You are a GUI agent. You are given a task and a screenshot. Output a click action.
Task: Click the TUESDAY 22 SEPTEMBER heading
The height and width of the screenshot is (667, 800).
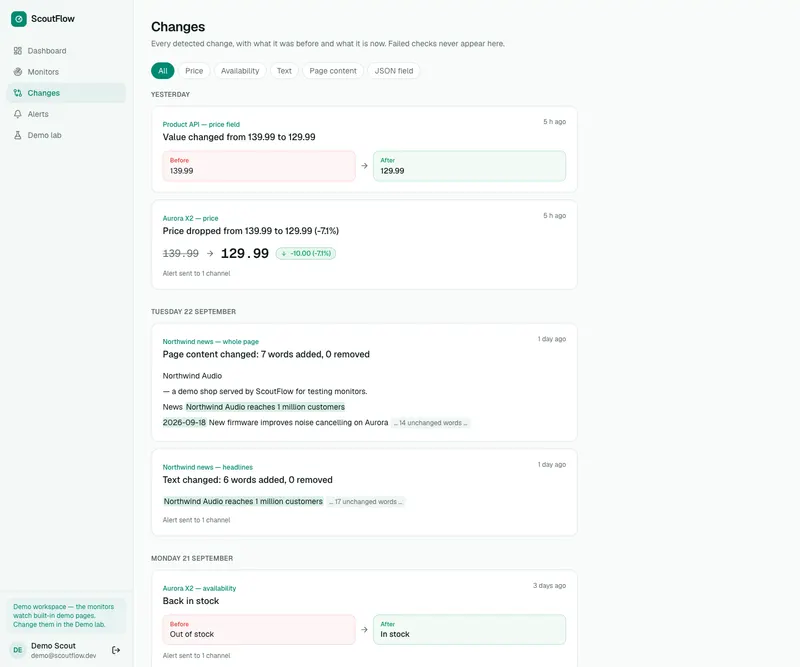193,312
